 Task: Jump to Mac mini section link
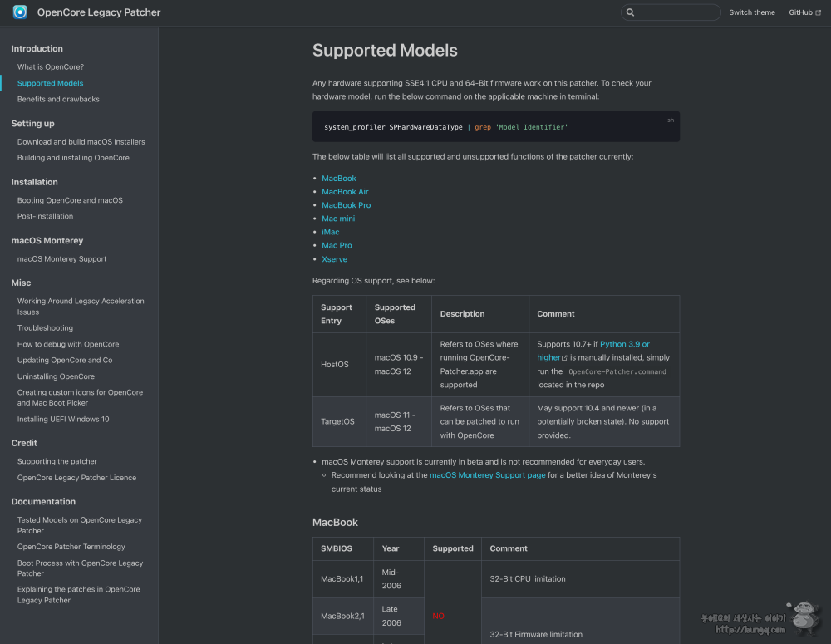pyautogui.click(x=338, y=219)
